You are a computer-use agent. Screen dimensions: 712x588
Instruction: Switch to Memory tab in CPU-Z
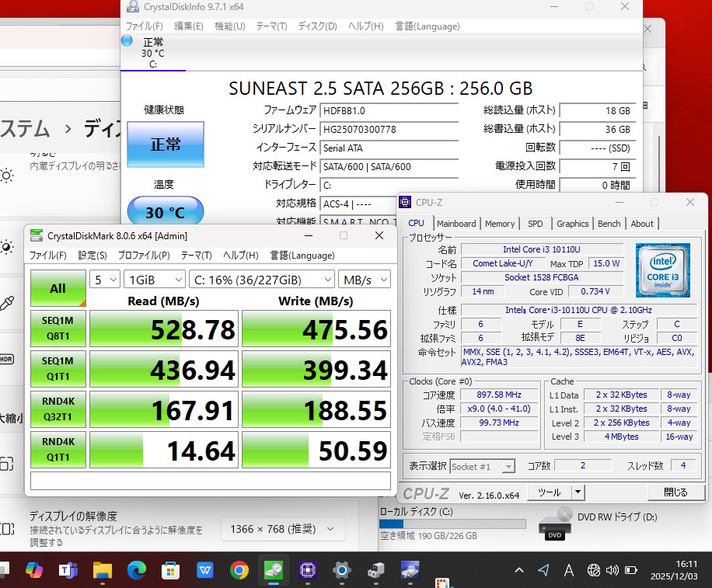[500, 224]
